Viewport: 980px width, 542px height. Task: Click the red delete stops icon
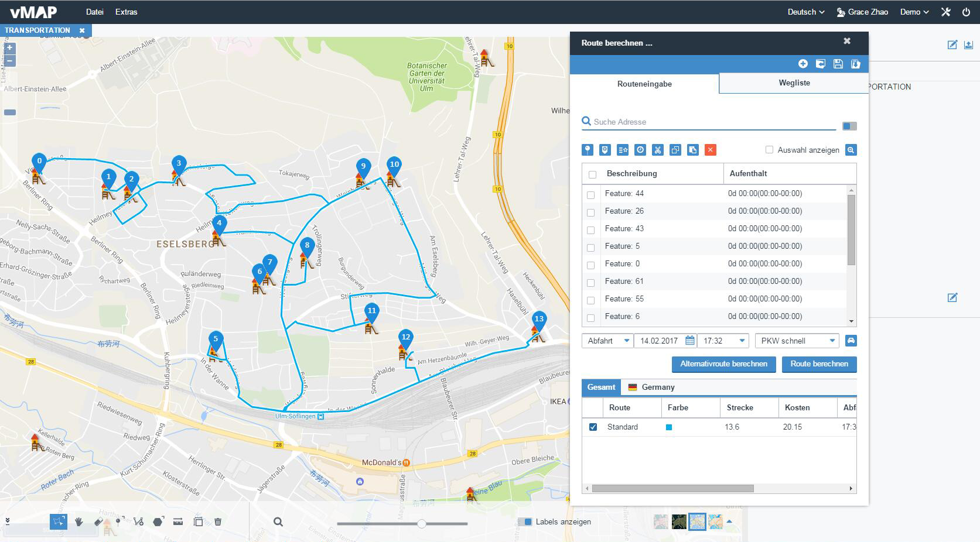point(711,150)
